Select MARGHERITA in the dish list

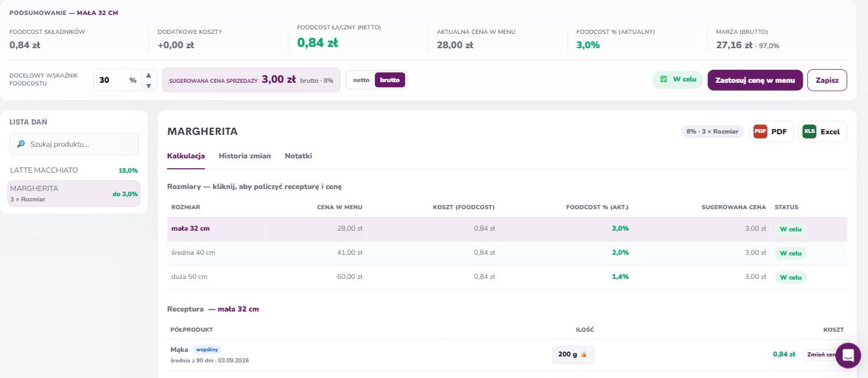point(74,194)
